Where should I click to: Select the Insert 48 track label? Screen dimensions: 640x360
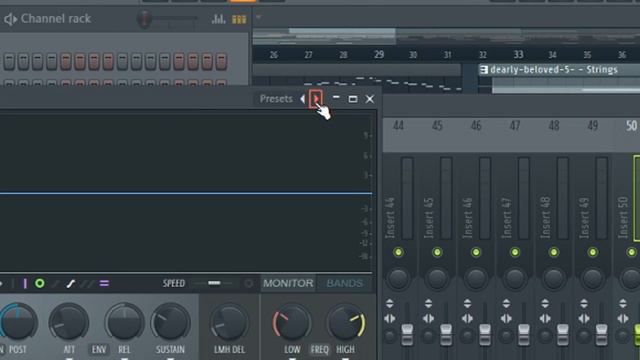click(x=545, y=218)
